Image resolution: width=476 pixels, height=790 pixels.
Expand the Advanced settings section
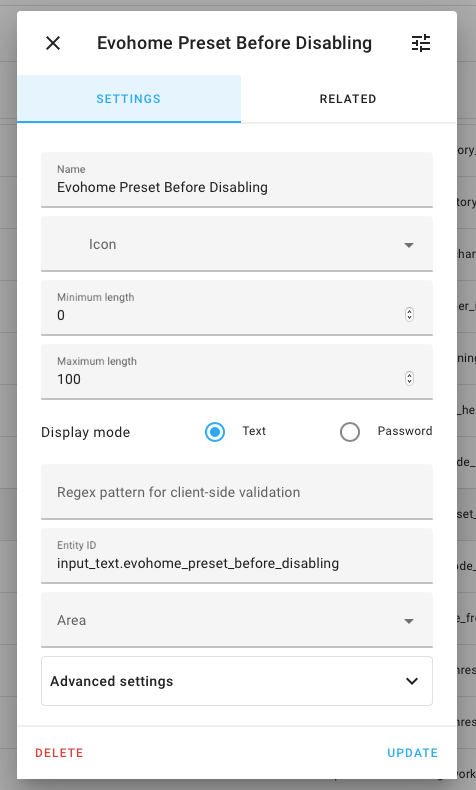click(x=237, y=681)
